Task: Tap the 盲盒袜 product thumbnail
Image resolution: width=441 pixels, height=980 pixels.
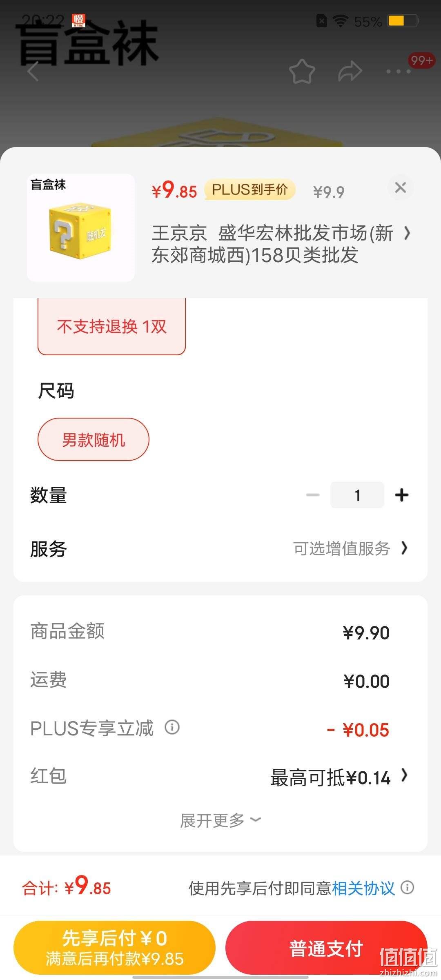Action: [x=81, y=228]
